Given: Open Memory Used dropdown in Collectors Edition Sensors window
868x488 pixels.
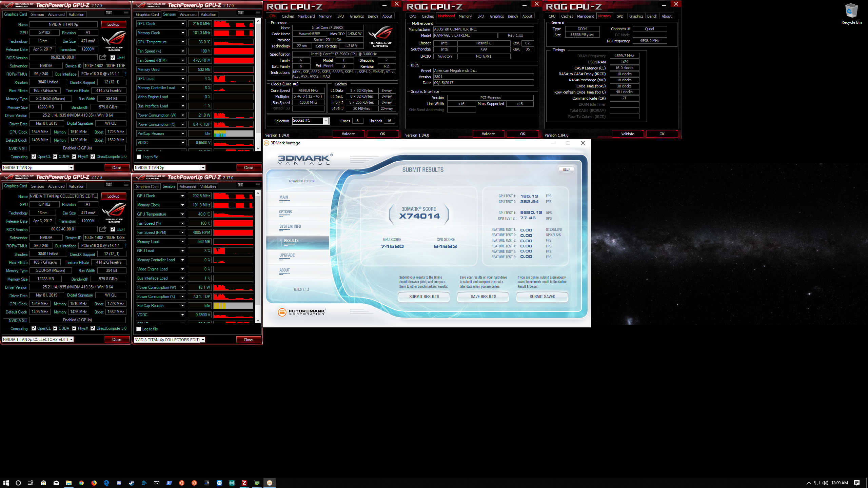Looking at the screenshot, I should pos(183,242).
